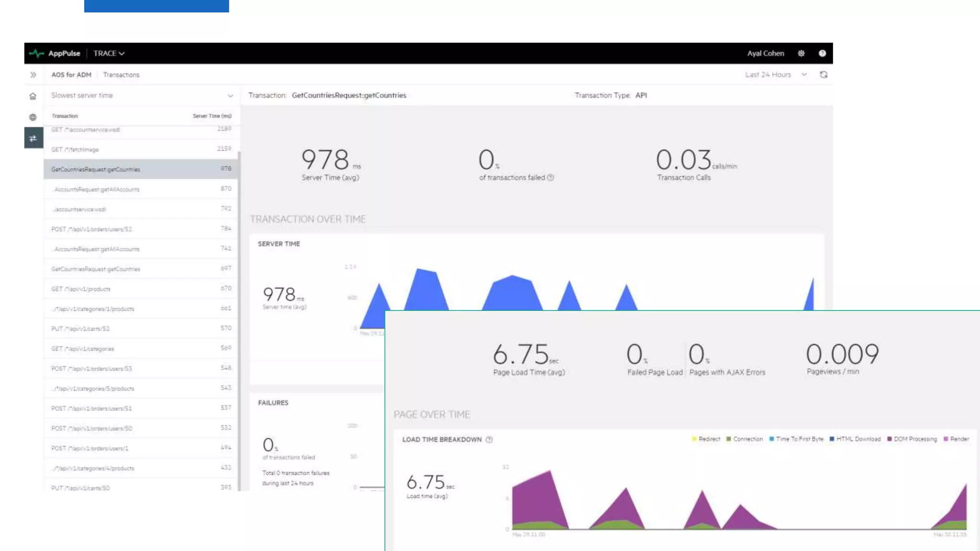Screen dimensions: 980x551
Task: Select POST /*/api/v1/orders/users/52 row
Action: tap(141, 229)
